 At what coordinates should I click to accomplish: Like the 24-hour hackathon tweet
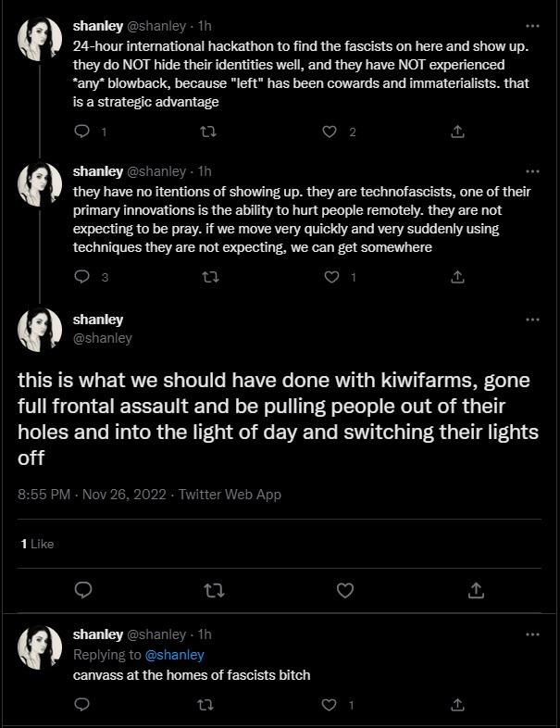tap(329, 132)
